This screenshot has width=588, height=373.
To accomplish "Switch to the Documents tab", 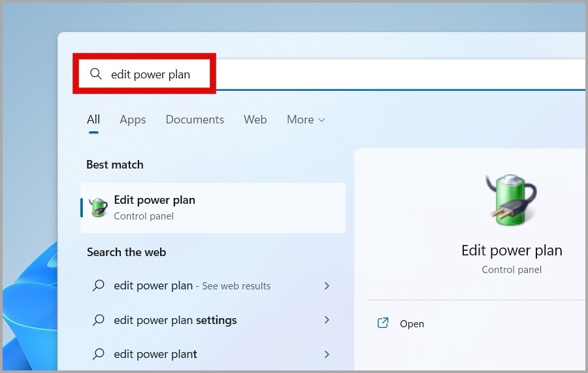I will [x=195, y=120].
